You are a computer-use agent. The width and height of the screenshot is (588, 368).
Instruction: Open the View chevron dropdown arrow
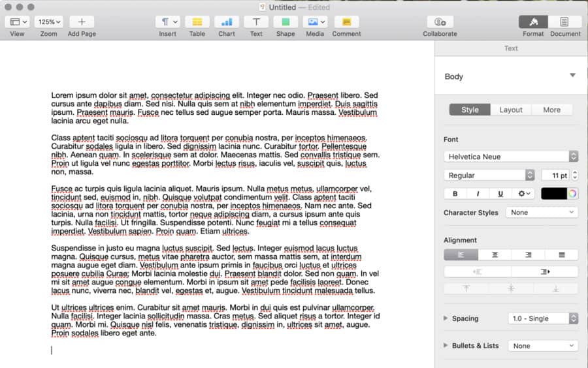pos(25,22)
